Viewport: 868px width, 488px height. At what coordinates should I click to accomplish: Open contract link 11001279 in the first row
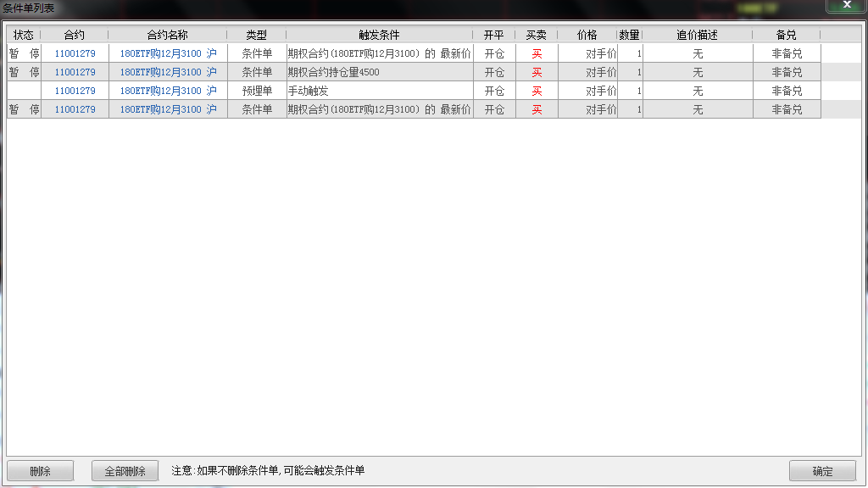point(75,53)
